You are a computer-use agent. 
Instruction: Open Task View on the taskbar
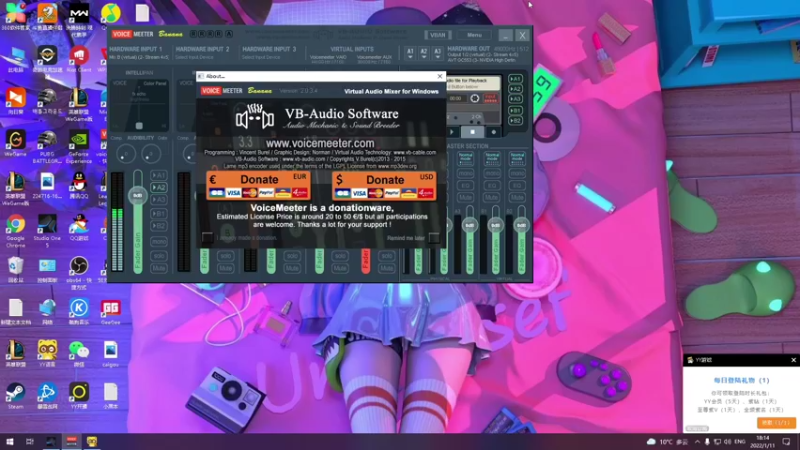(30, 441)
